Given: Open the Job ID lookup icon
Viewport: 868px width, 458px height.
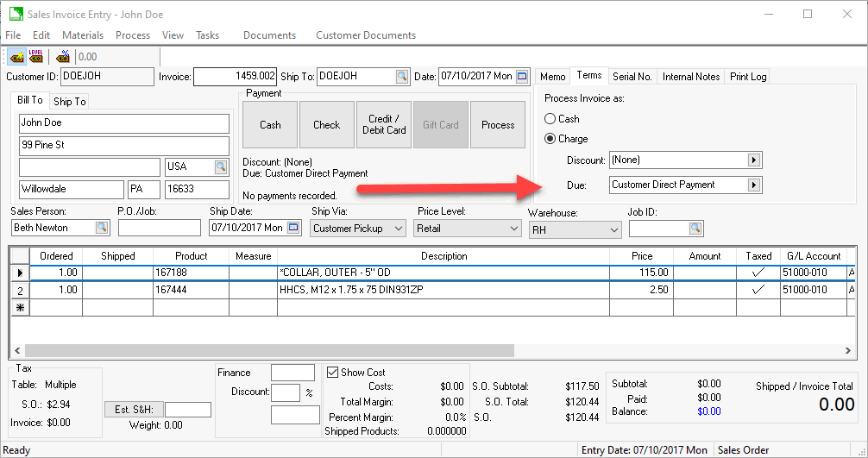Looking at the screenshot, I should tap(695, 228).
